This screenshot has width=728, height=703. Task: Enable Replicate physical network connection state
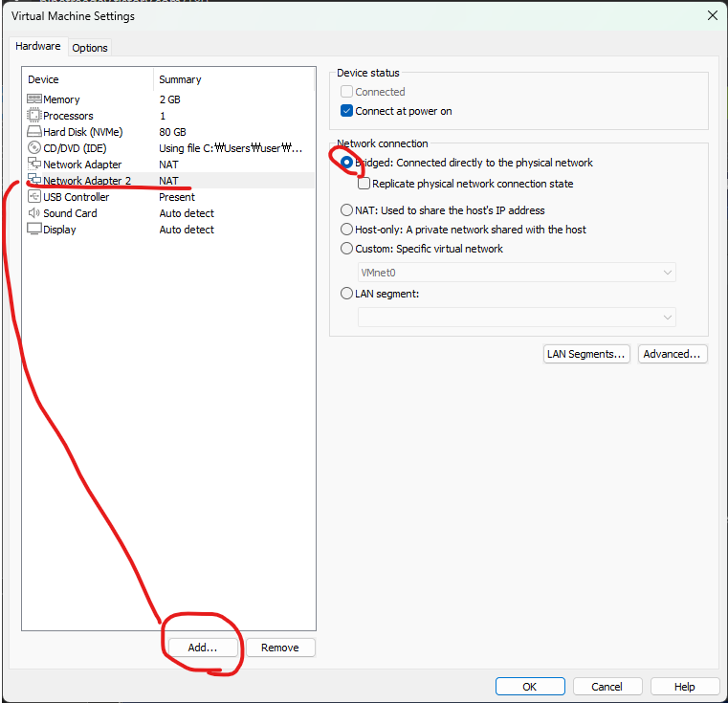click(364, 184)
